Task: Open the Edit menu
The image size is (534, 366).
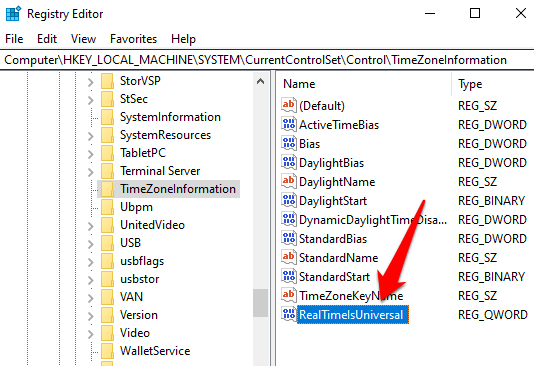Action: (47, 39)
